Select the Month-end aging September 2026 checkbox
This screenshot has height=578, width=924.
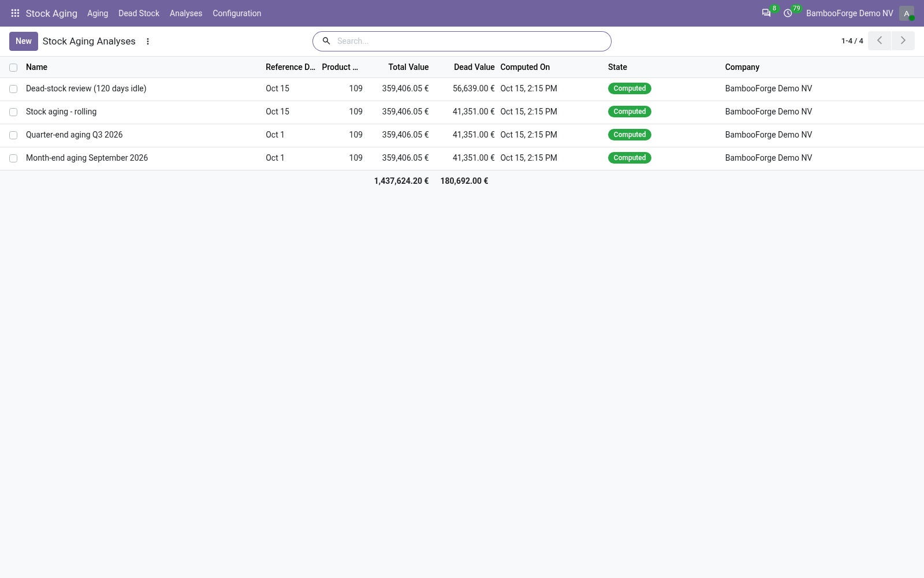[13, 158]
